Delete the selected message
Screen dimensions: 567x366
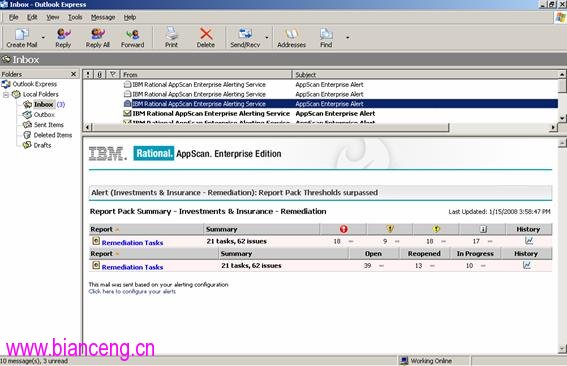tap(206, 37)
